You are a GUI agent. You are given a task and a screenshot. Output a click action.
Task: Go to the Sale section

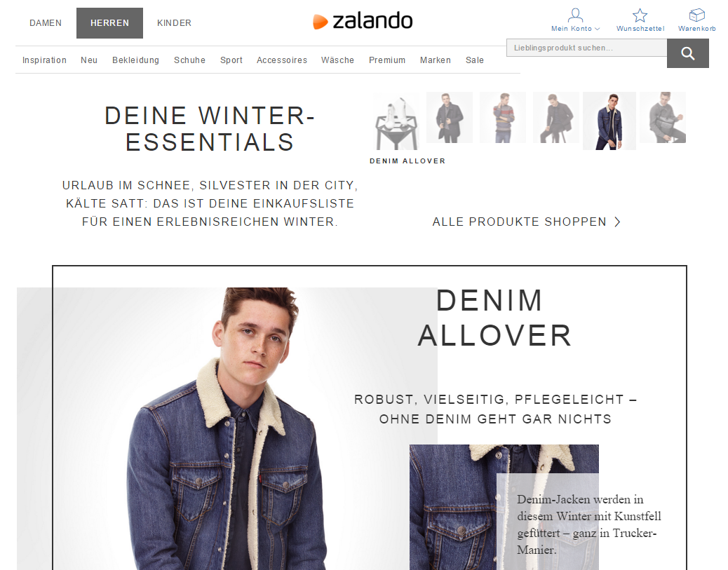coord(475,60)
